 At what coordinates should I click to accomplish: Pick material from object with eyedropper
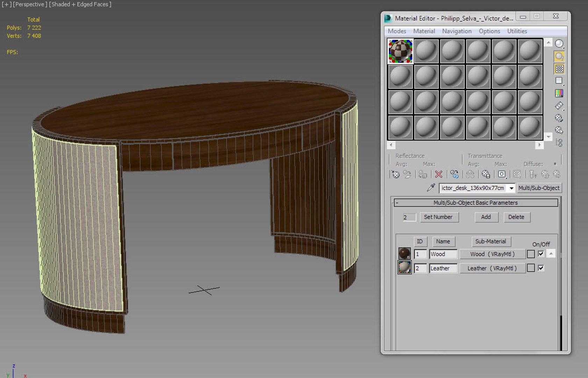[x=431, y=188]
